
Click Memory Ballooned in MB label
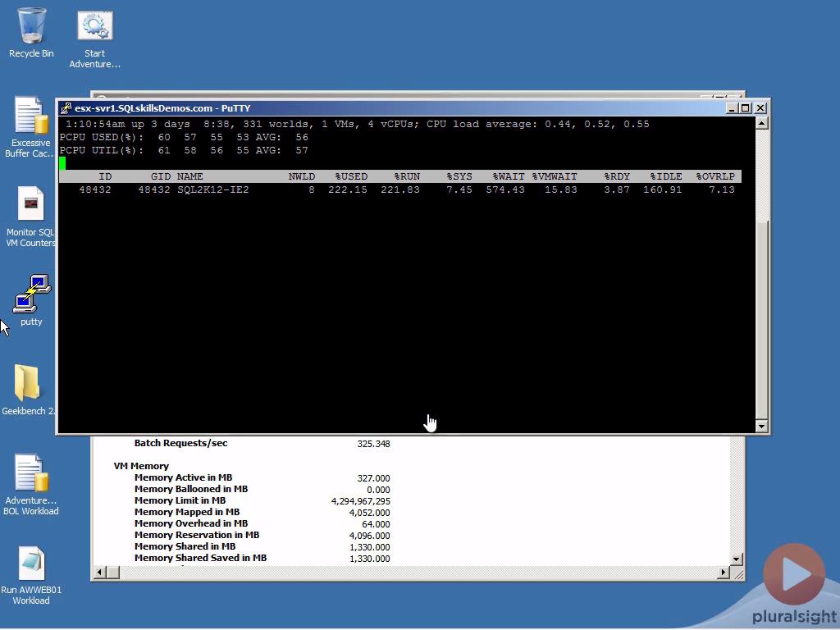190,489
